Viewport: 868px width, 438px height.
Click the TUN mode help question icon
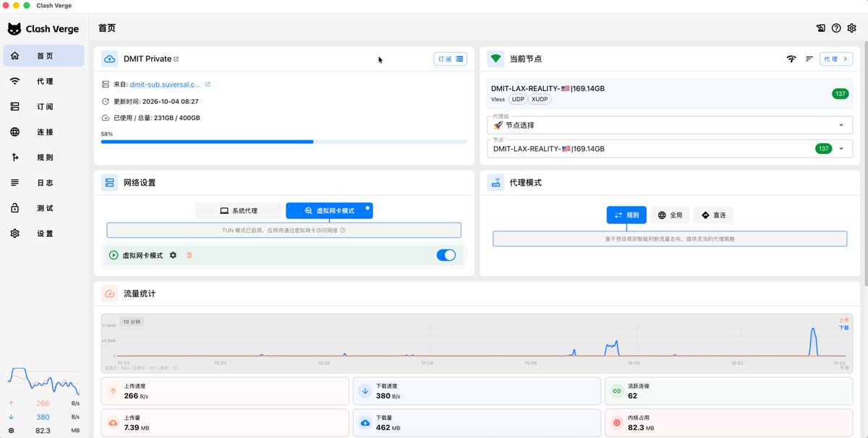tap(343, 231)
